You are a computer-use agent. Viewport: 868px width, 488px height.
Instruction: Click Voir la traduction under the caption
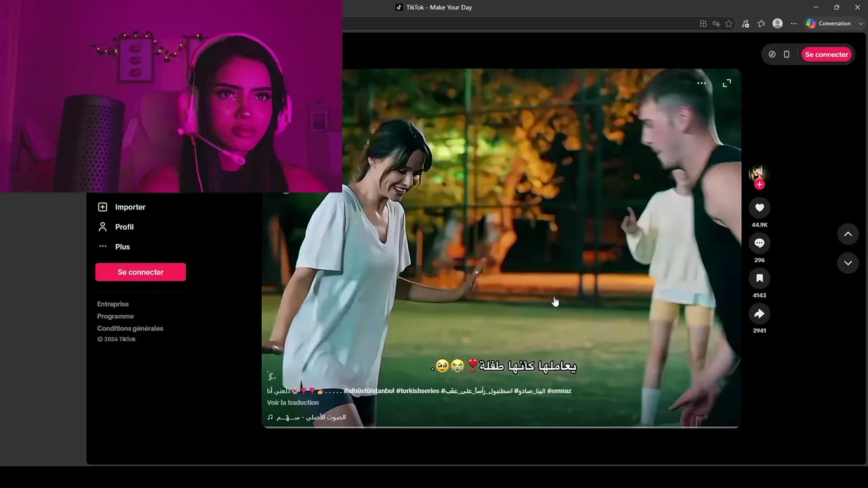[293, 403]
